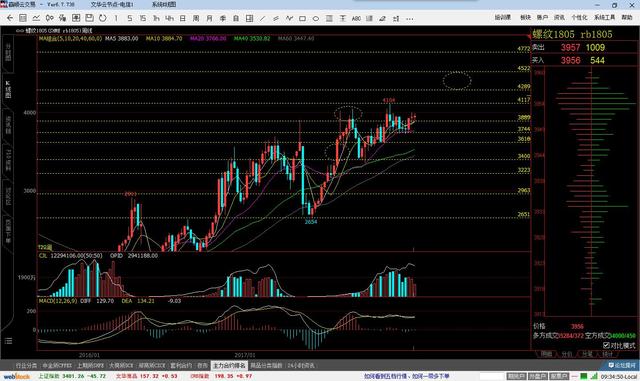Click the 上证指数 3401.26 status entry
This screenshot has height=381, width=640.
click(x=72, y=376)
